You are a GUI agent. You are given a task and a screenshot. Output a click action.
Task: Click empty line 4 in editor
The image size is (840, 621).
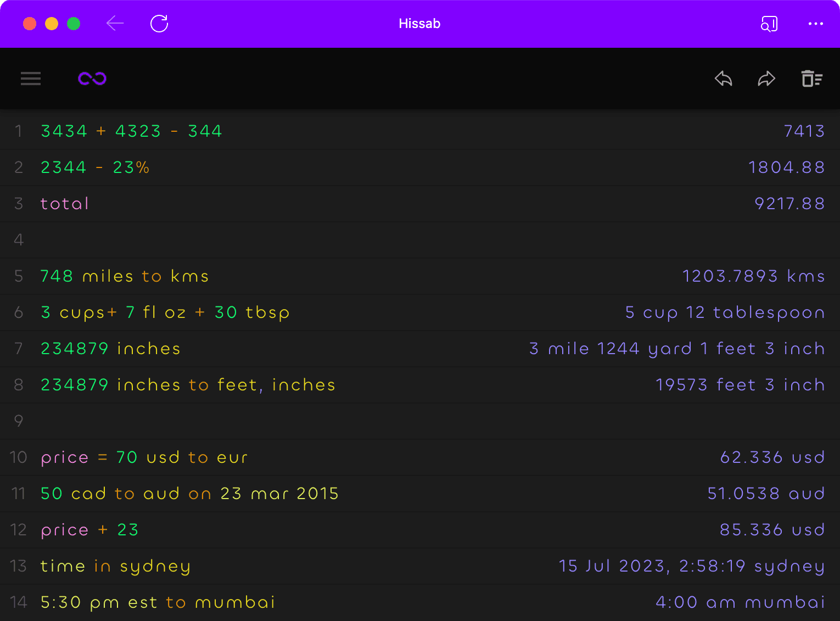(x=384, y=240)
